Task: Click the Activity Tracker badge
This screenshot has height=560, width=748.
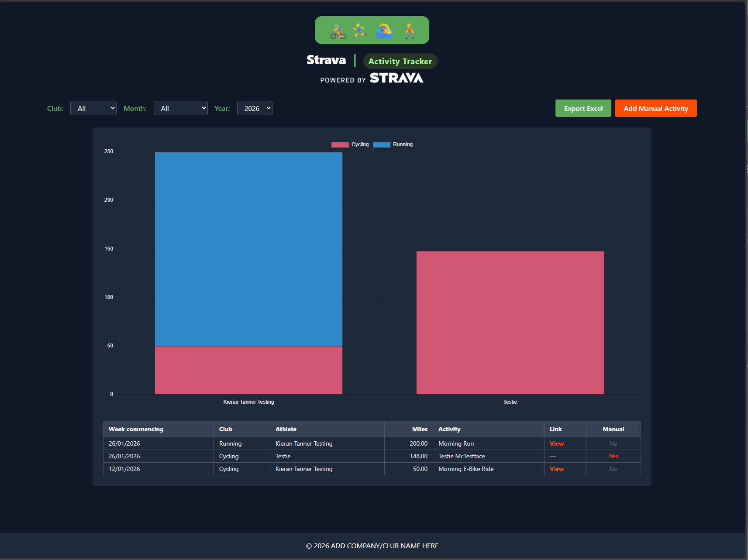Action: point(400,61)
